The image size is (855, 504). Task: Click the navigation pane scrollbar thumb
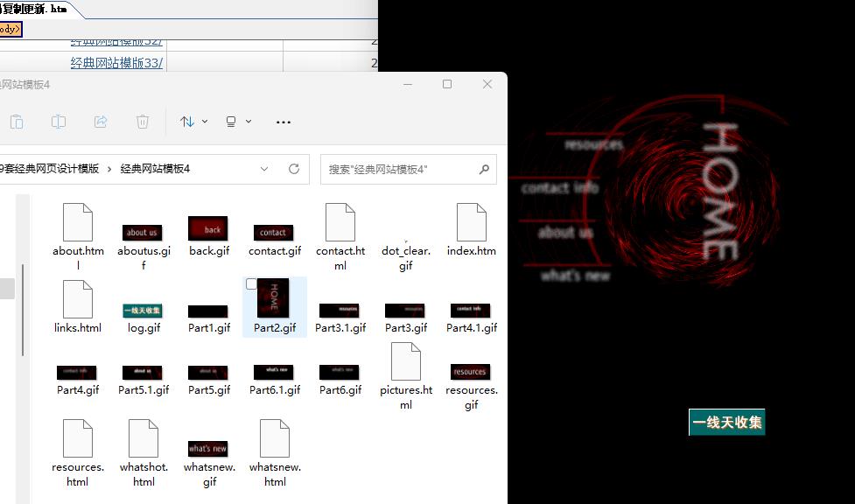coord(23,310)
